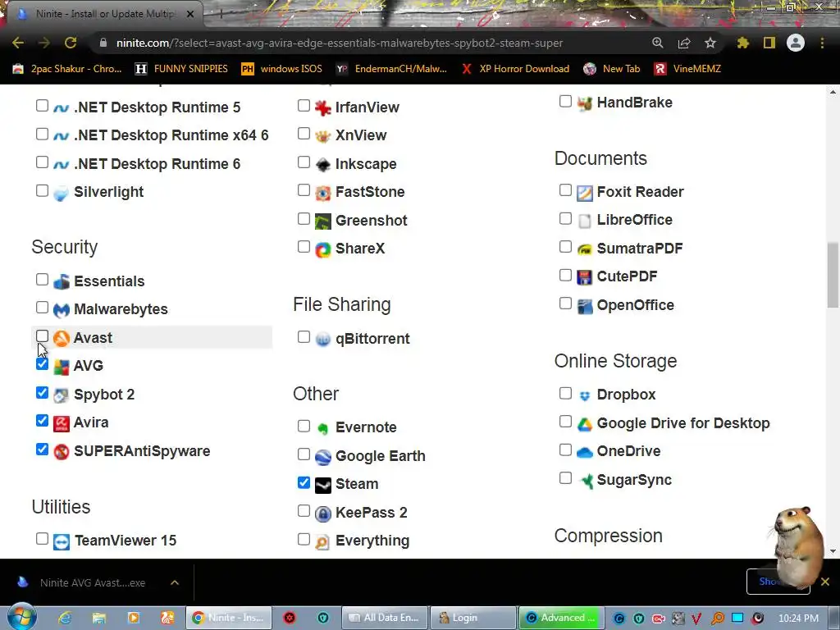Screen dimensions: 840x630
Task: Click the Google Earth icon
Action: 322,456
